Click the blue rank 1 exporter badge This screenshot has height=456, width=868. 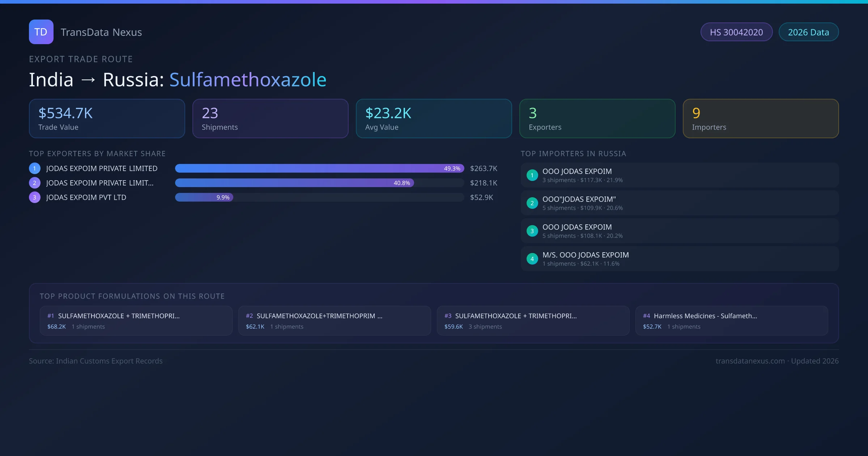tap(35, 168)
